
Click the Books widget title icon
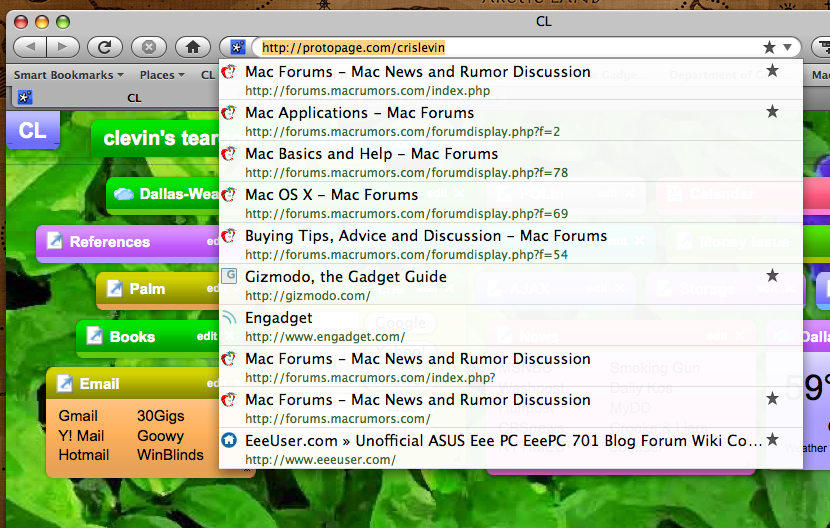coord(94,336)
